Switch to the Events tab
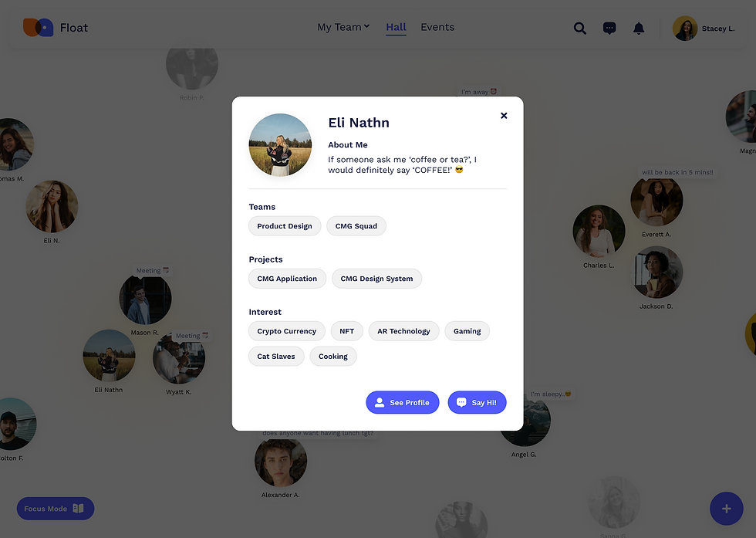The image size is (756, 538). pos(437,28)
